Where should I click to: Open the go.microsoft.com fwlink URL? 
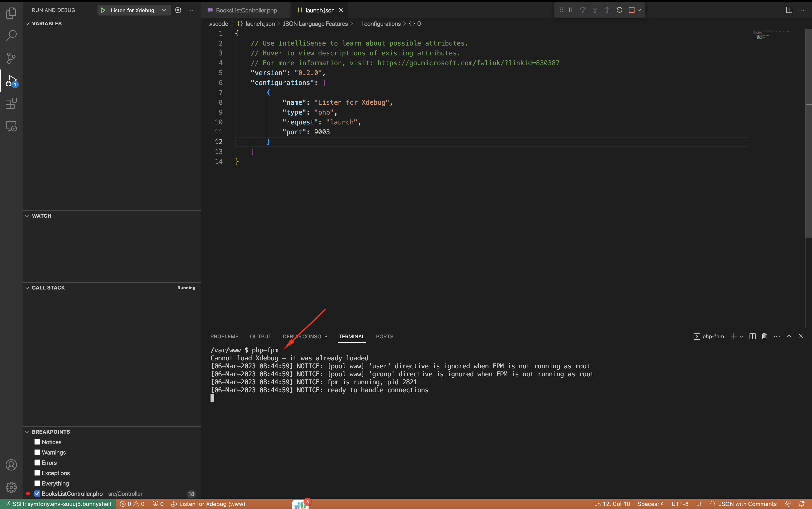[468, 63]
